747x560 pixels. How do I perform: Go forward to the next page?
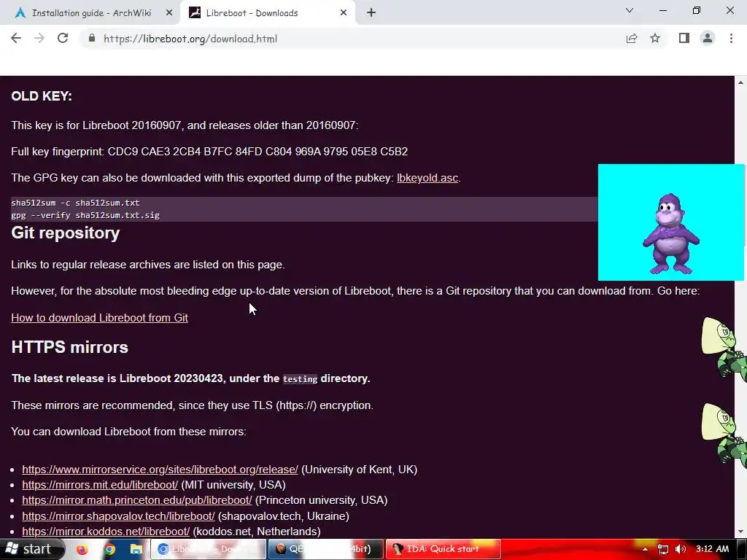(x=39, y=39)
